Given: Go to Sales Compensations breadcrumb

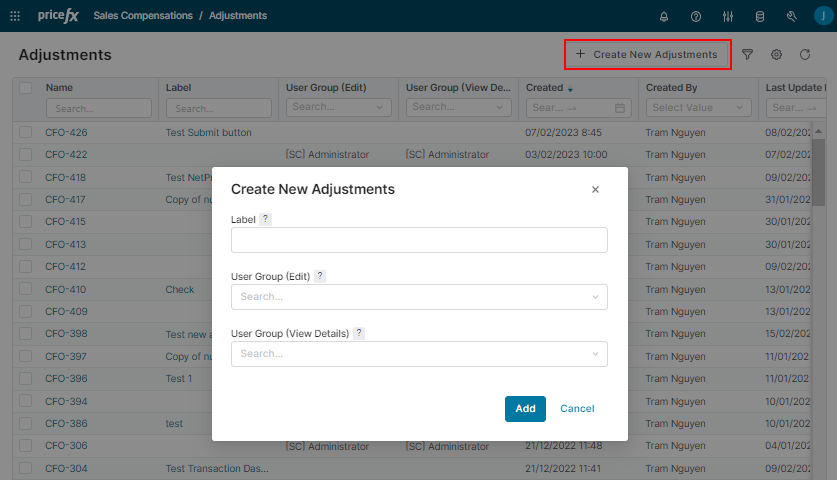Looking at the screenshot, I should 144,16.
